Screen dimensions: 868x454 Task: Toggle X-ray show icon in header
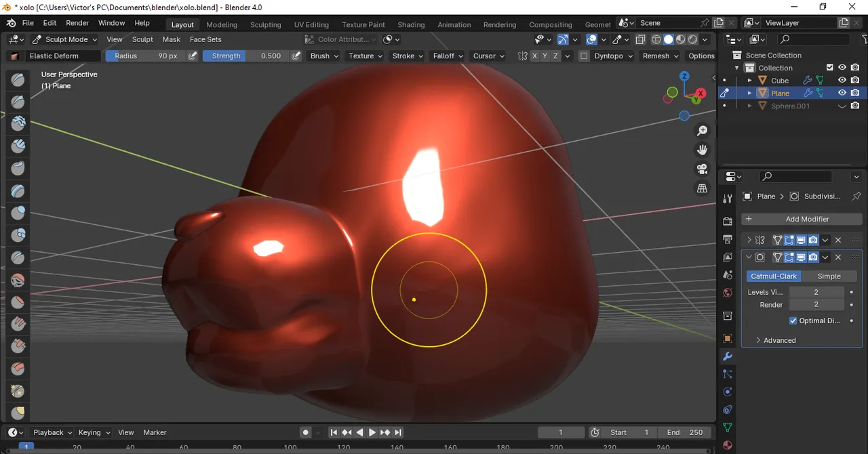tap(641, 39)
